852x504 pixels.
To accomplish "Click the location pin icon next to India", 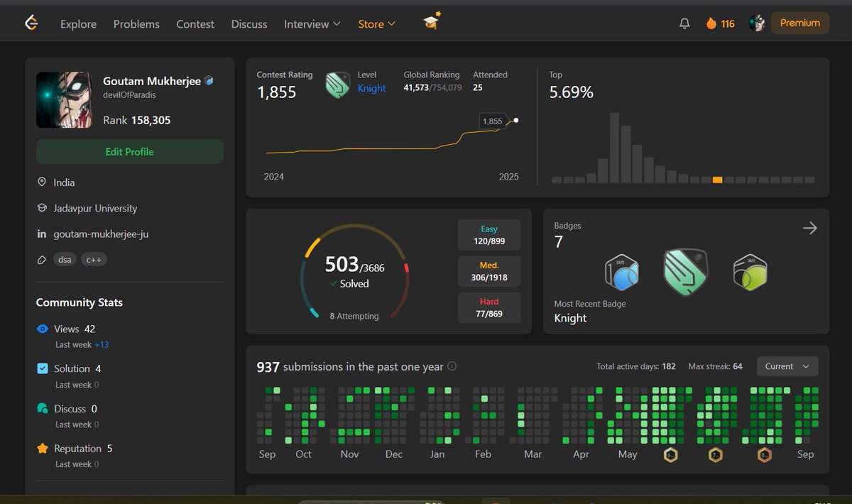I will point(42,182).
